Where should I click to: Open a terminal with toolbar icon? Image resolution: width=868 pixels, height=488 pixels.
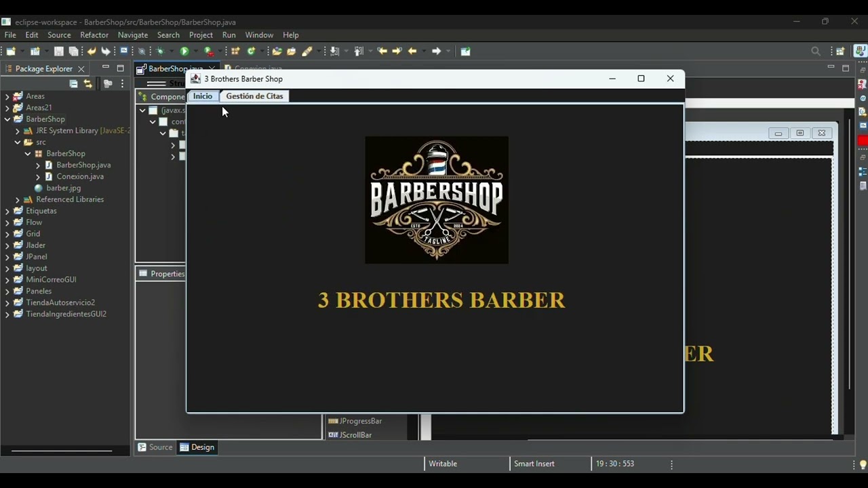pos(124,51)
